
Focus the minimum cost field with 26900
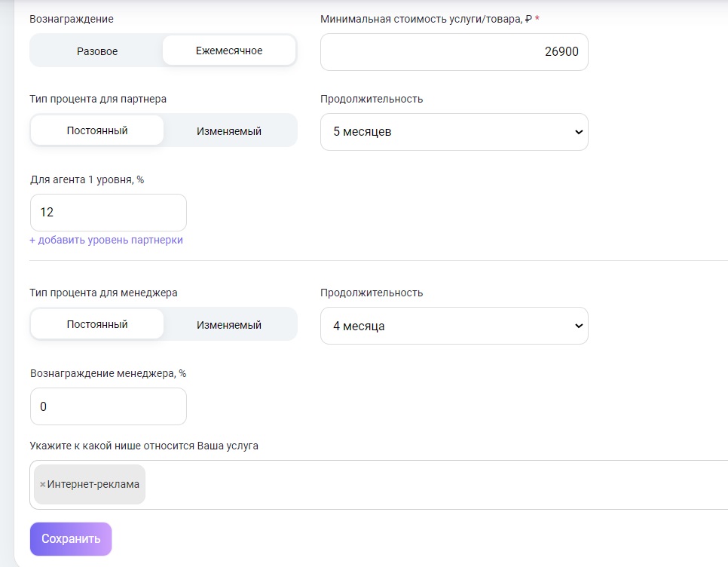click(454, 52)
